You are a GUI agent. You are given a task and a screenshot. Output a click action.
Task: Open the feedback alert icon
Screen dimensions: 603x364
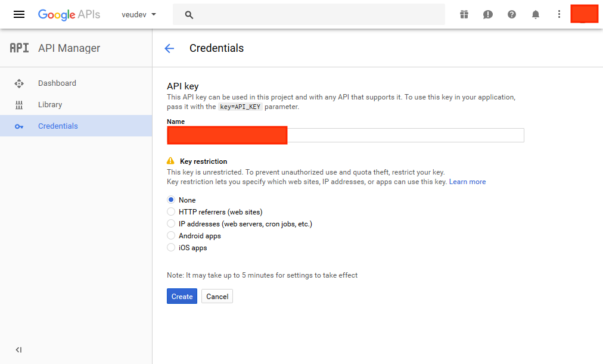point(488,14)
